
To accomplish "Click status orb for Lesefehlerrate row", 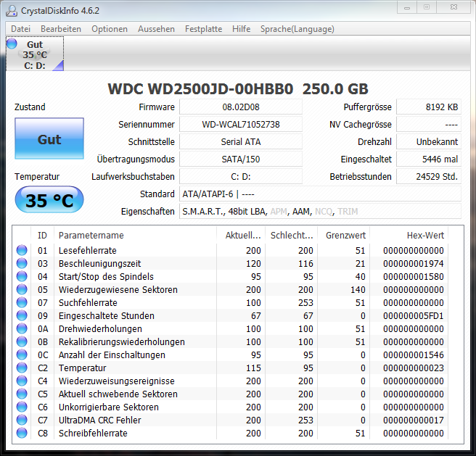I will point(22,250).
